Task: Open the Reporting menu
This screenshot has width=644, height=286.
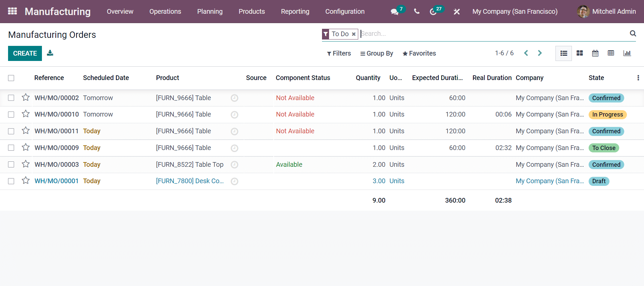Action: [x=295, y=11]
